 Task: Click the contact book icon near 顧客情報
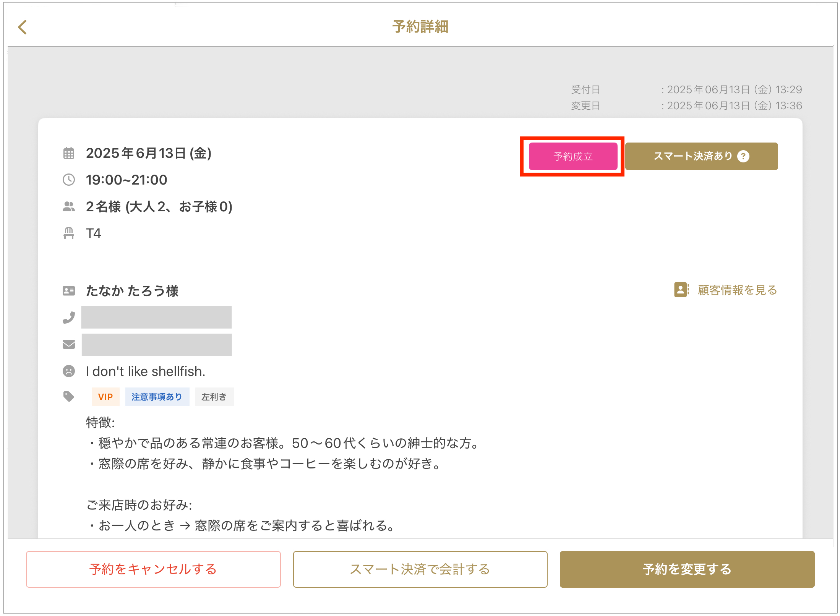681,290
